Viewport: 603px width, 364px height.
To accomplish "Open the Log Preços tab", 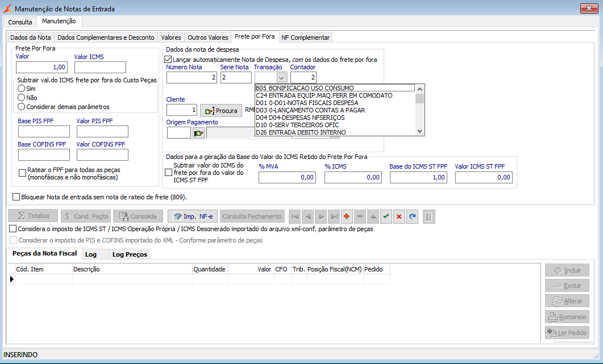I will [x=130, y=254].
